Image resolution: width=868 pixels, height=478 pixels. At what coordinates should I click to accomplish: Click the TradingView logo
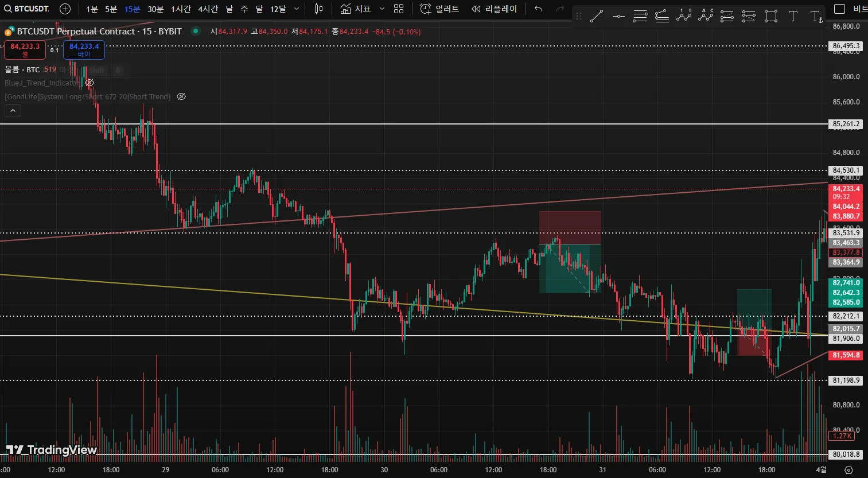click(x=51, y=450)
